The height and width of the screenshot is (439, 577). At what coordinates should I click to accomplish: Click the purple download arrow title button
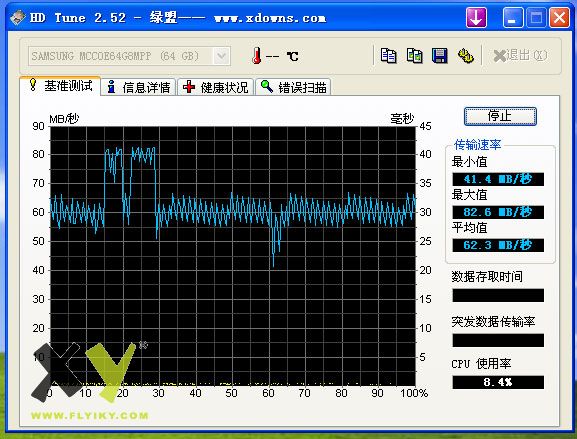pos(476,17)
